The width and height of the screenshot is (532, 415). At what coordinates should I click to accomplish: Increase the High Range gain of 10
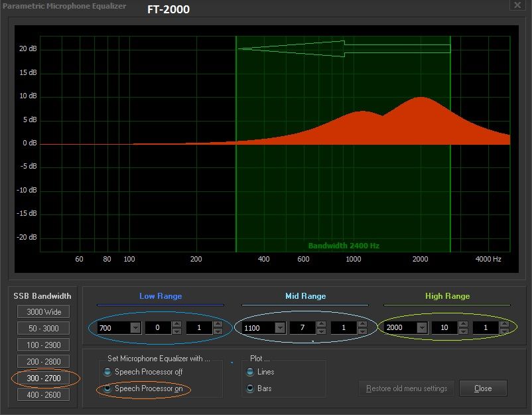coord(463,324)
